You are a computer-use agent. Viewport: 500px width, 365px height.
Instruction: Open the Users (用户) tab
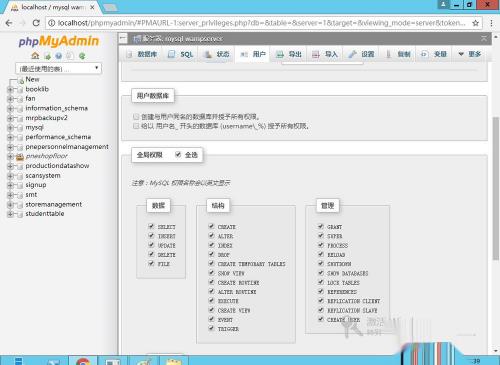[253, 54]
